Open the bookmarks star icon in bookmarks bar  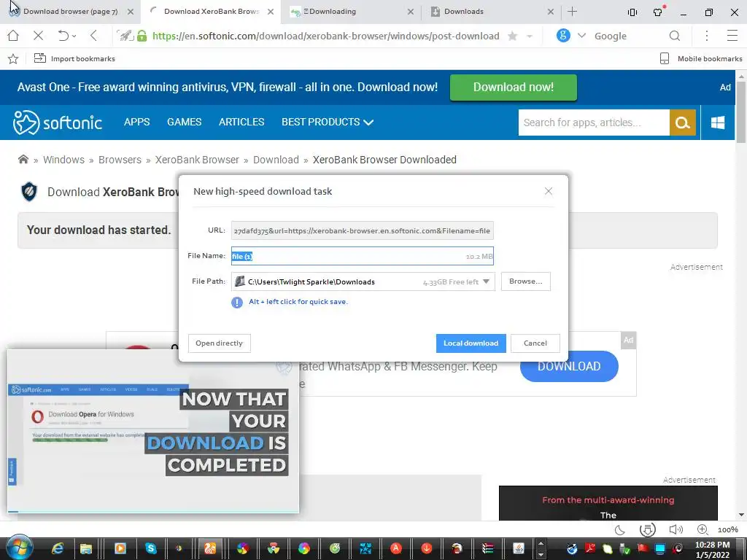click(x=13, y=58)
